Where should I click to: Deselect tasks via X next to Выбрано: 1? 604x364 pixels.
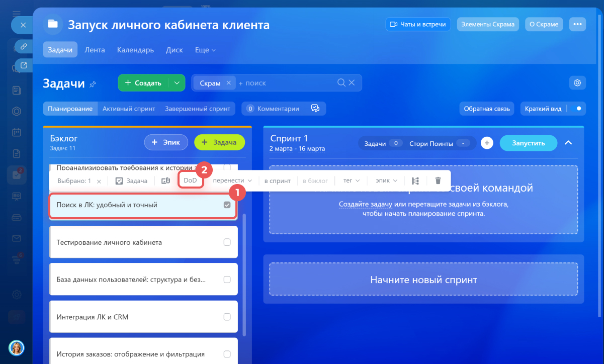99,181
